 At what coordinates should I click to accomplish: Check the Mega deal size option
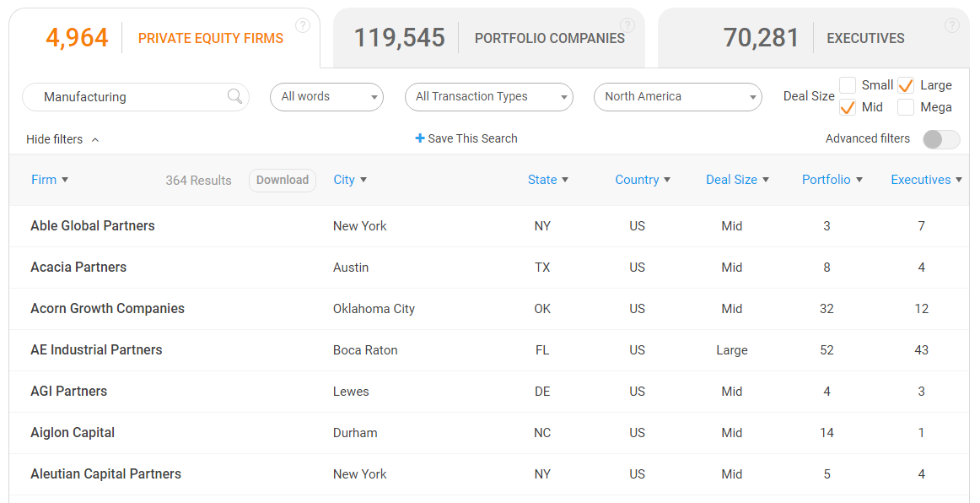click(x=907, y=107)
